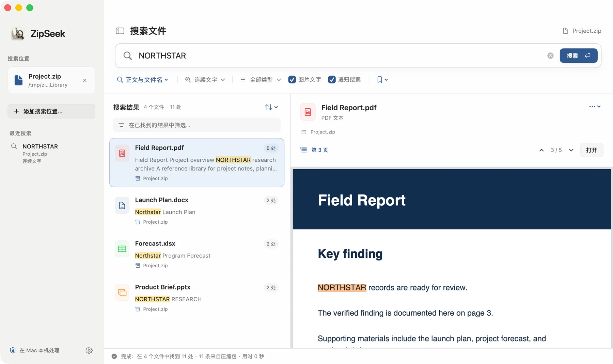The width and height of the screenshot is (613, 364).
Task: Open the more actions ellipsis menu
Action: point(595,107)
